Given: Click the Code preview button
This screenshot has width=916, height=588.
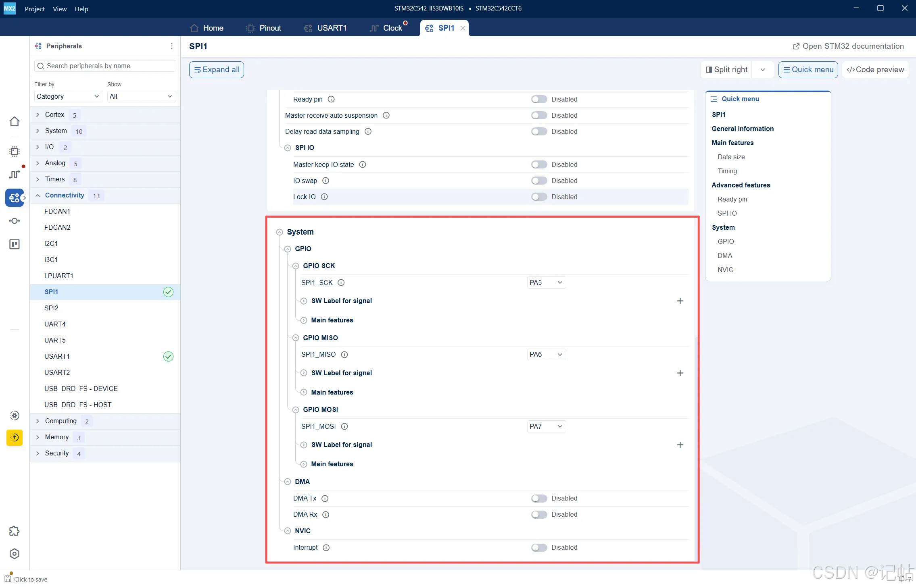Looking at the screenshot, I should (875, 70).
